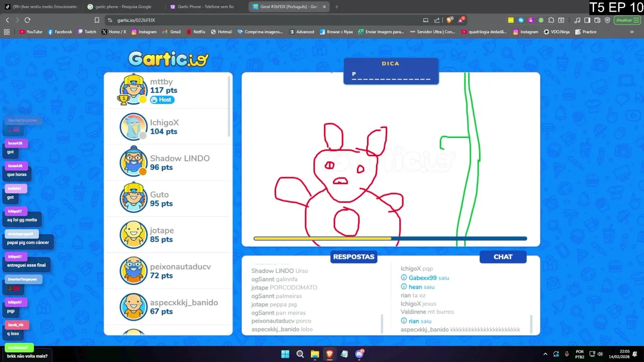Select player aspecxkkj_banido in the list
644x362 pixels.
tap(168, 307)
